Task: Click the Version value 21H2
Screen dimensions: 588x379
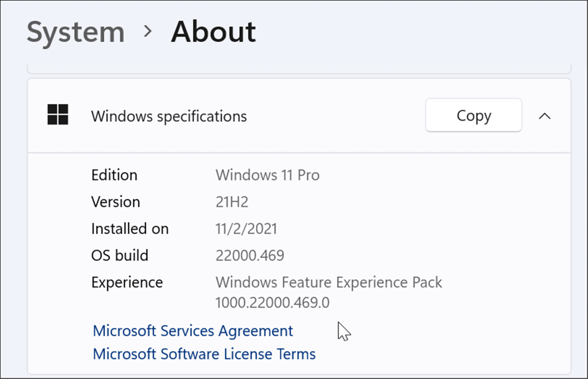Action: coord(232,201)
